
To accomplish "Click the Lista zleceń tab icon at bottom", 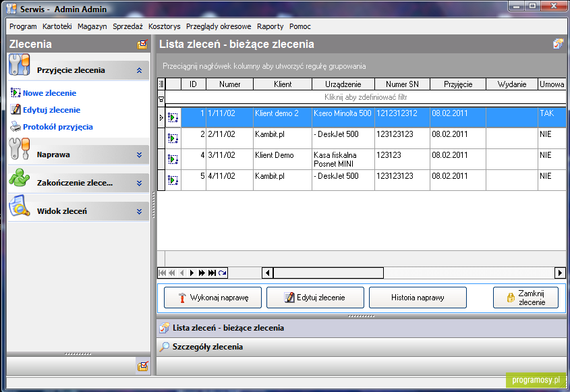I will (x=165, y=328).
